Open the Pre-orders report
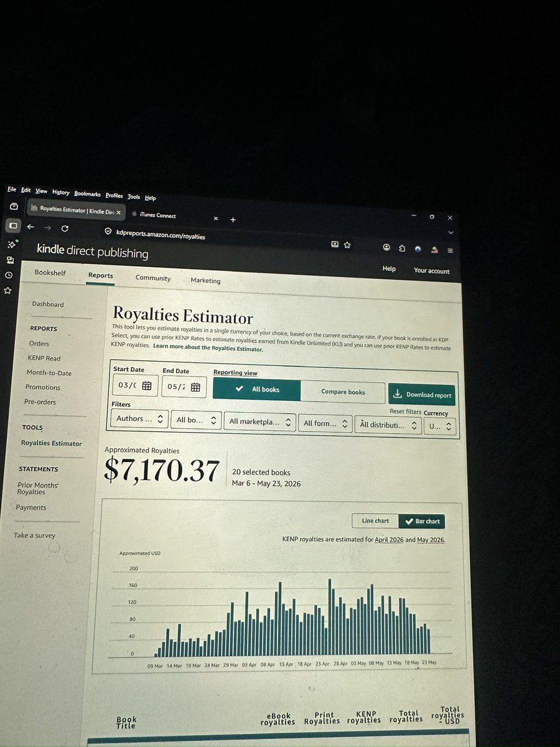 40,402
